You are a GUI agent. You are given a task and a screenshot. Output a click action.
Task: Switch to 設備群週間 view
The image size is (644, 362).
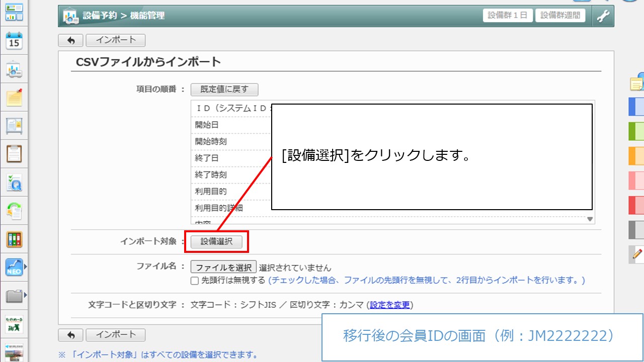tap(560, 16)
